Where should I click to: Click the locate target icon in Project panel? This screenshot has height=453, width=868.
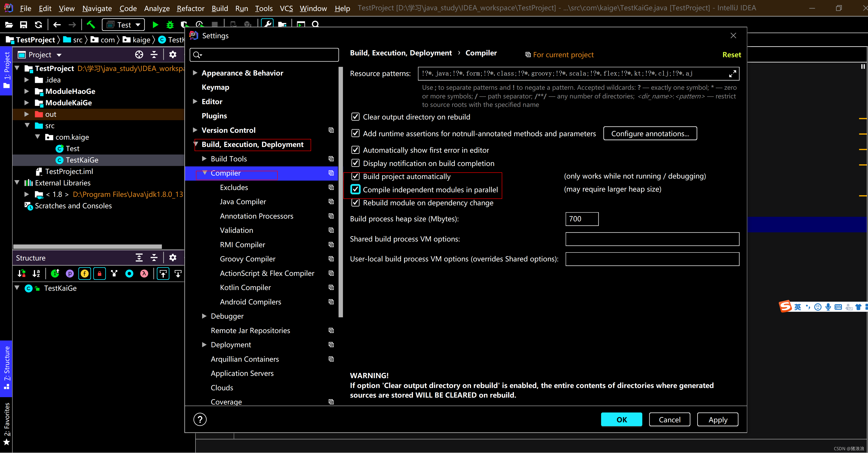(x=139, y=55)
